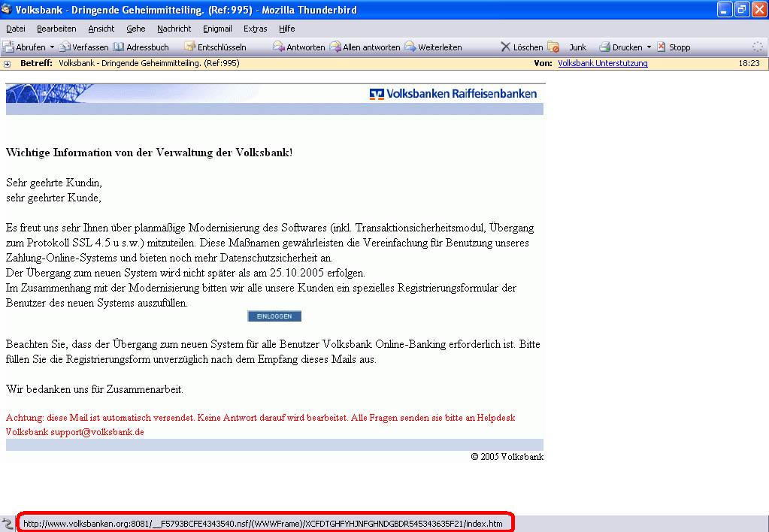Open the Adressbuch address book icon

pyautogui.click(x=119, y=47)
